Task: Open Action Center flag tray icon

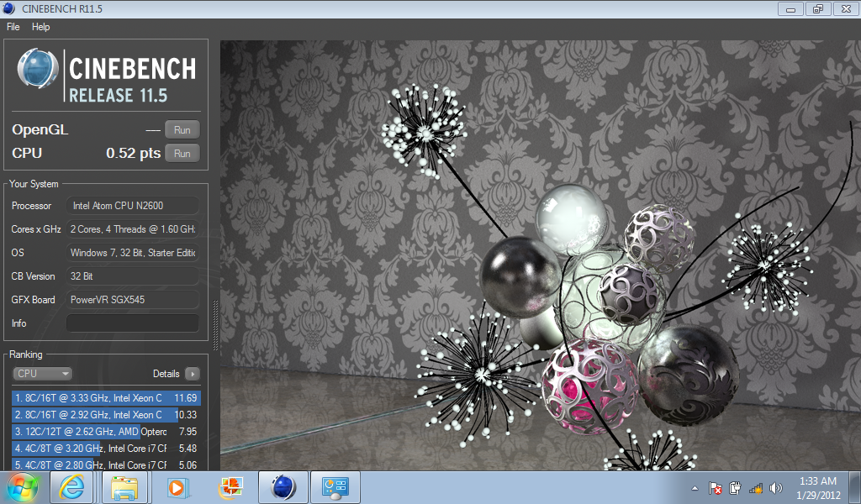Action: (715, 487)
